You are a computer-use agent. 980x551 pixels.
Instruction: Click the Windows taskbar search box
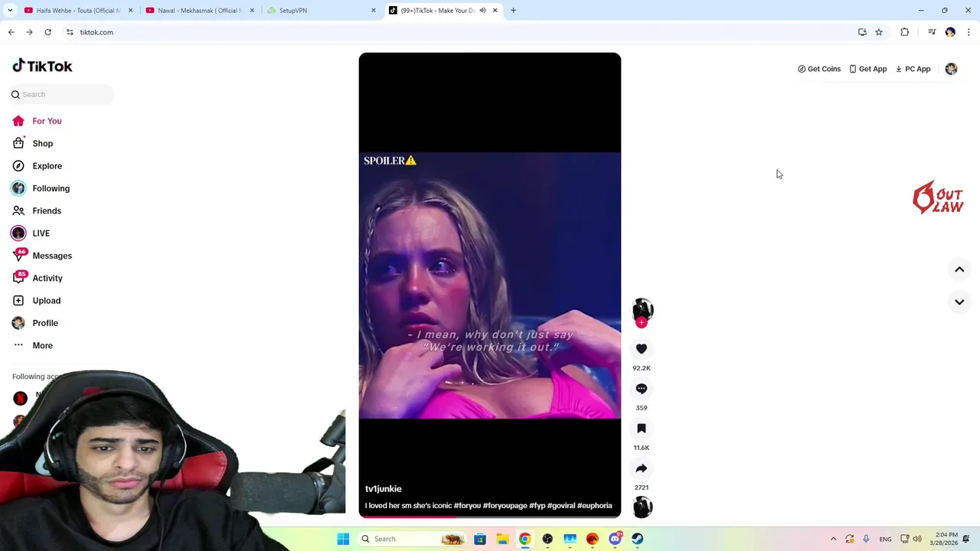[412, 539]
